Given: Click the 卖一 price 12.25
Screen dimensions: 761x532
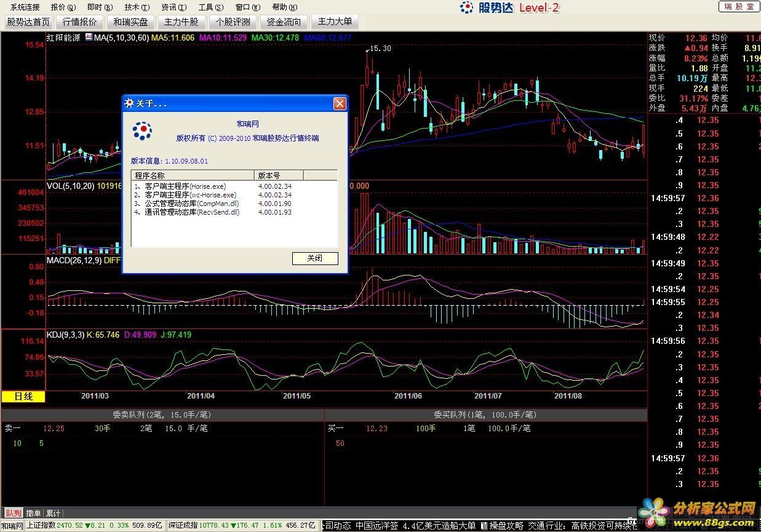Looking at the screenshot, I should (x=54, y=428).
